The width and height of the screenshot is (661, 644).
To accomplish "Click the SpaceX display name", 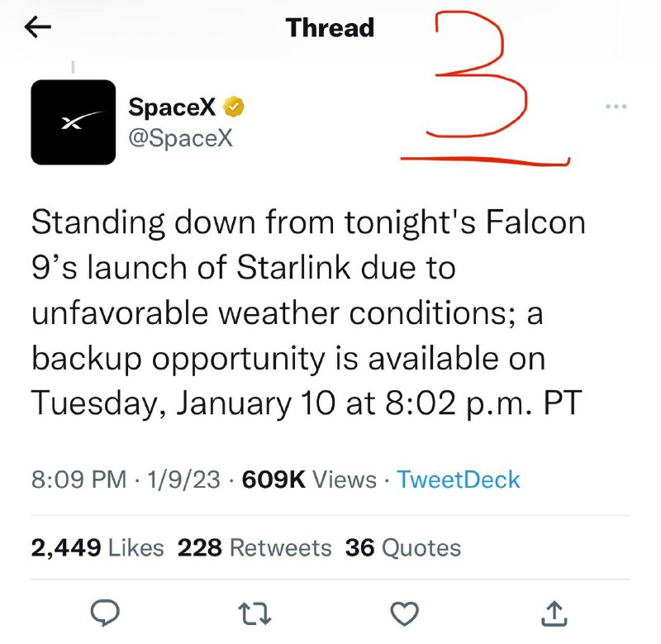I will tap(172, 107).
